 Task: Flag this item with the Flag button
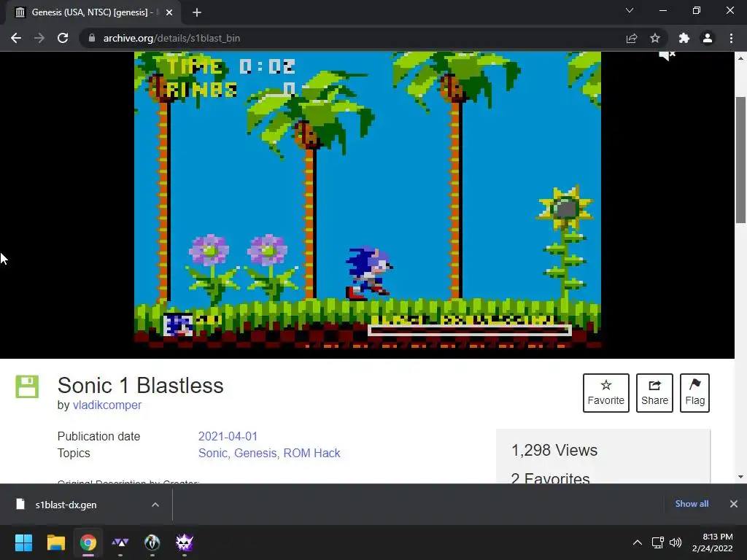(694, 393)
